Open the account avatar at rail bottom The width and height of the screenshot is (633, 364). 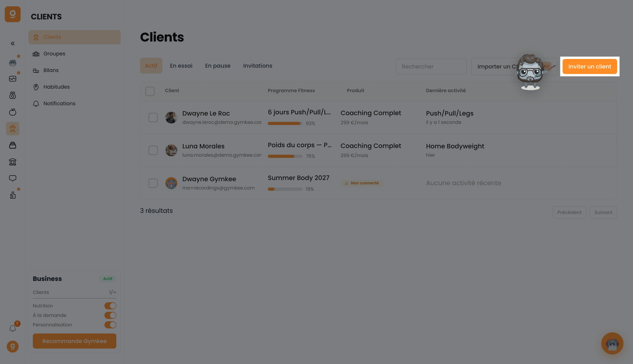coord(13,346)
